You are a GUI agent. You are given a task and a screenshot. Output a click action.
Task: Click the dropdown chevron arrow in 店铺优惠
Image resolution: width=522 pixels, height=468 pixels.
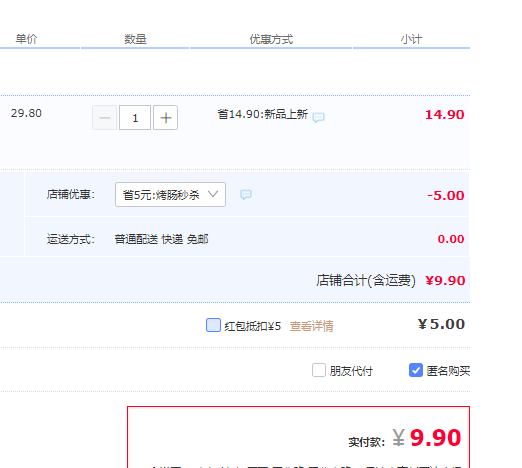tap(213, 194)
